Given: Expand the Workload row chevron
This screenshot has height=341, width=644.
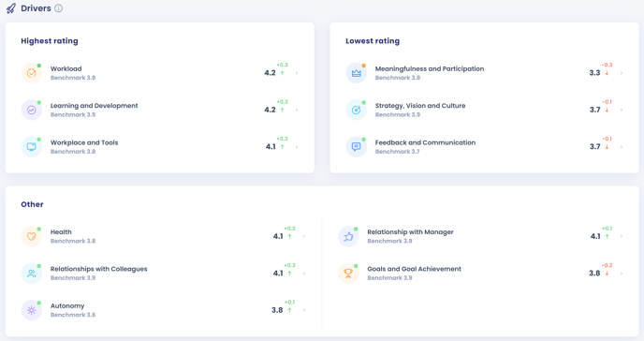Looking at the screenshot, I should point(297,73).
